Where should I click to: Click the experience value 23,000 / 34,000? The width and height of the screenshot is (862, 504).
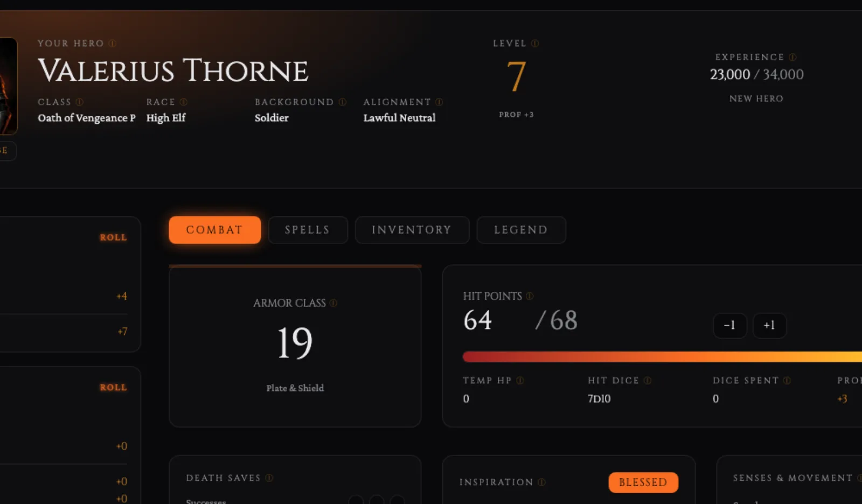coord(756,74)
